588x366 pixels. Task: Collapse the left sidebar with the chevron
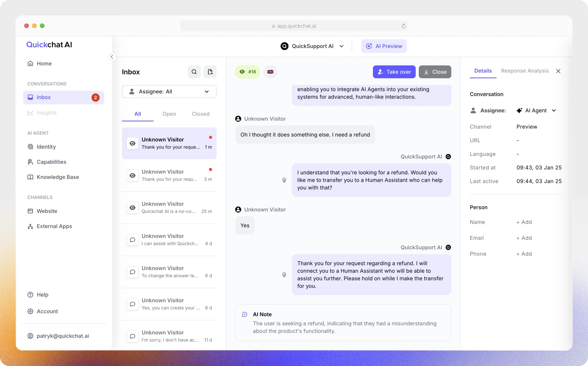pyautogui.click(x=112, y=57)
